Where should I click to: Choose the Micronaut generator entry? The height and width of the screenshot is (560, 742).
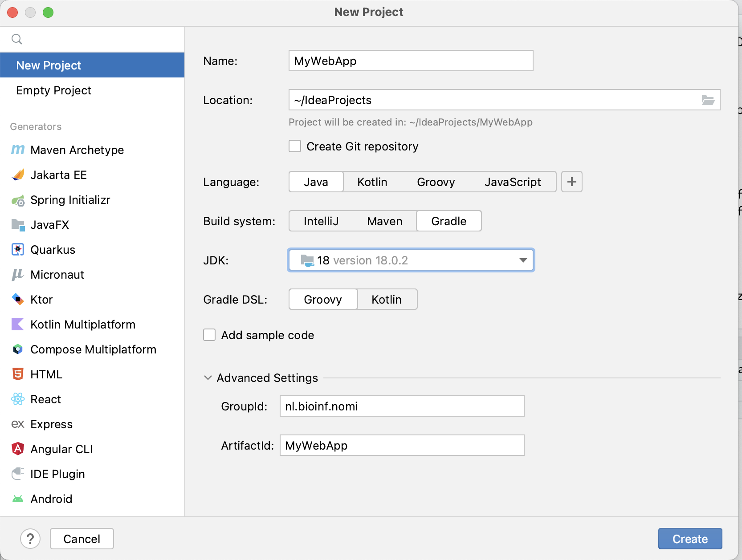92,275
